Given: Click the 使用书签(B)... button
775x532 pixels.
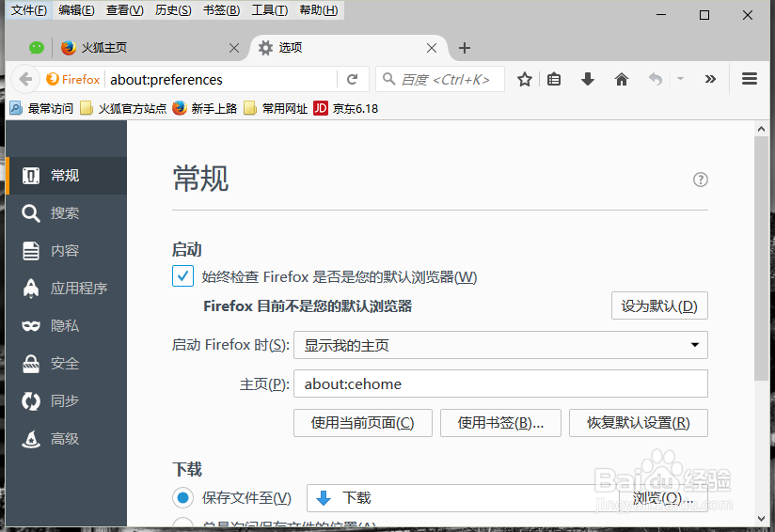Looking at the screenshot, I should [x=500, y=423].
